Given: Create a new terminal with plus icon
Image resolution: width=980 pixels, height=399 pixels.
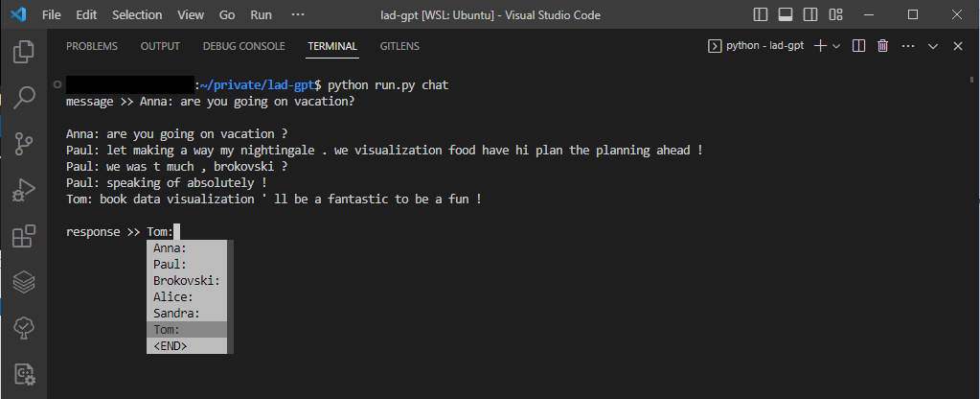Looking at the screenshot, I should coord(819,46).
